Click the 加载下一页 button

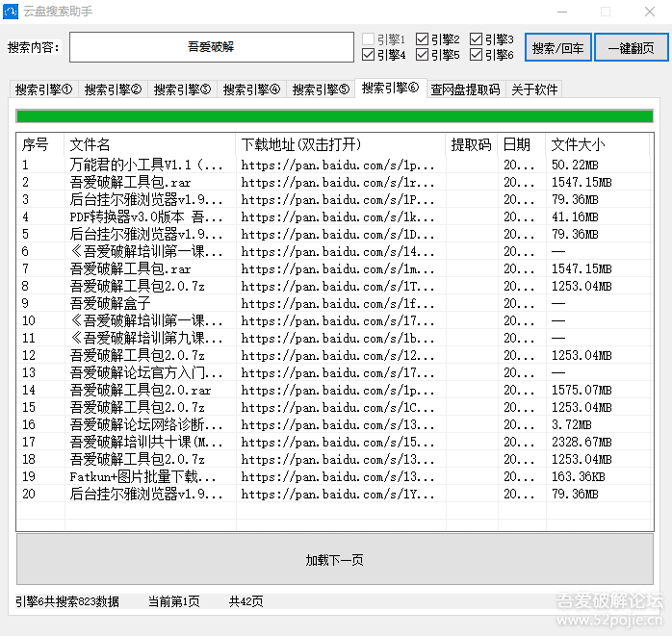pyautogui.click(x=335, y=559)
